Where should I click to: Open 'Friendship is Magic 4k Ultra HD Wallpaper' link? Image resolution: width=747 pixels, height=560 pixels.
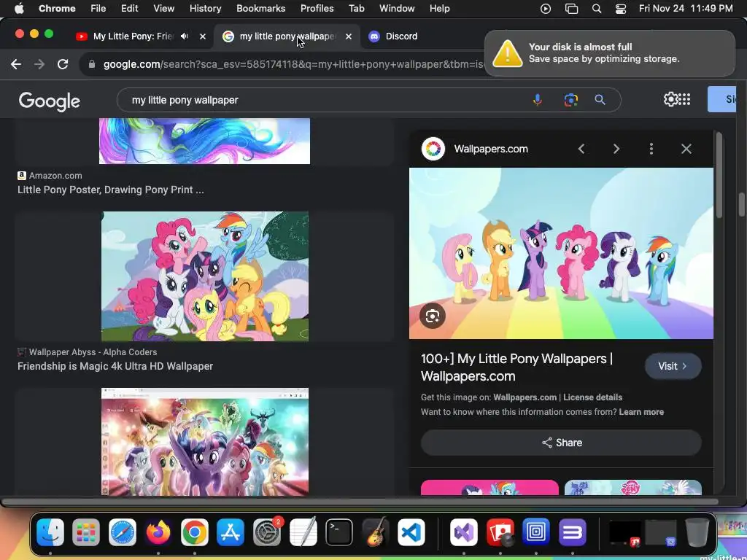(115, 366)
